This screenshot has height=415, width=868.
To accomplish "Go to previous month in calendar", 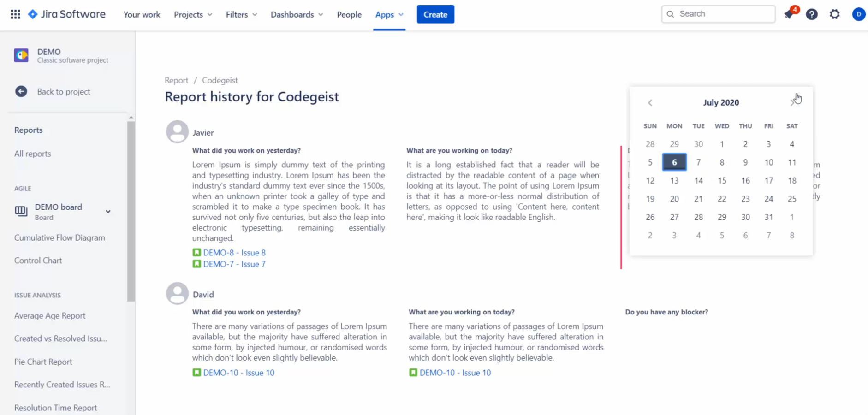I will tap(650, 103).
